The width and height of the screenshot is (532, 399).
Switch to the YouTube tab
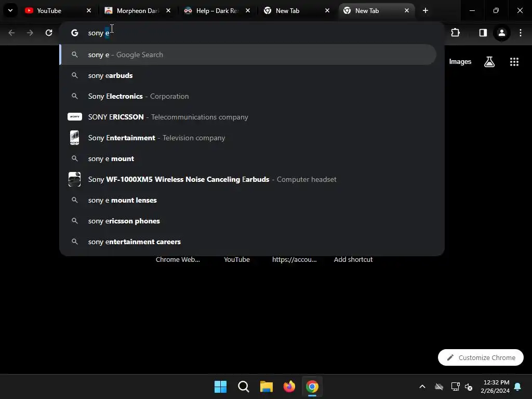(x=58, y=10)
